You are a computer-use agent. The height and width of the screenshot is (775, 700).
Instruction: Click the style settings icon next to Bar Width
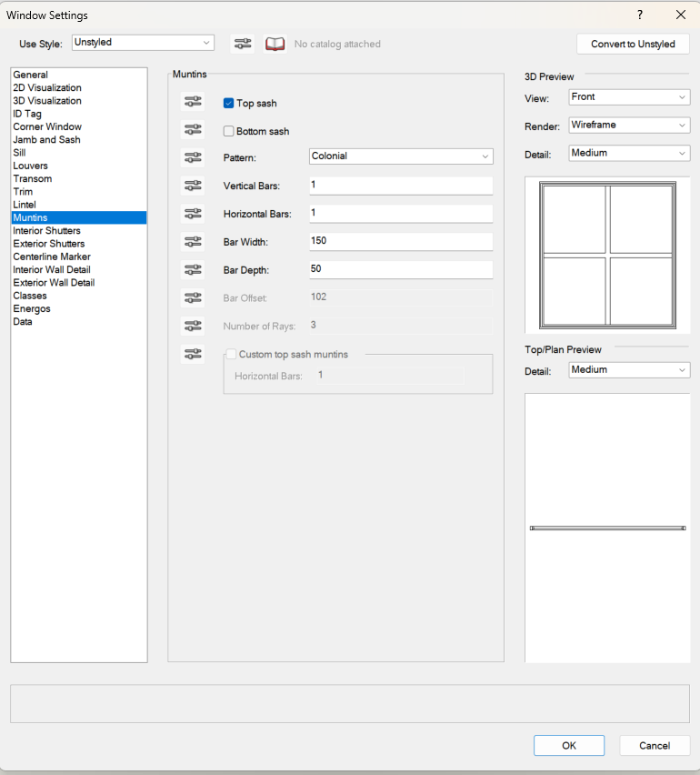[193, 242]
